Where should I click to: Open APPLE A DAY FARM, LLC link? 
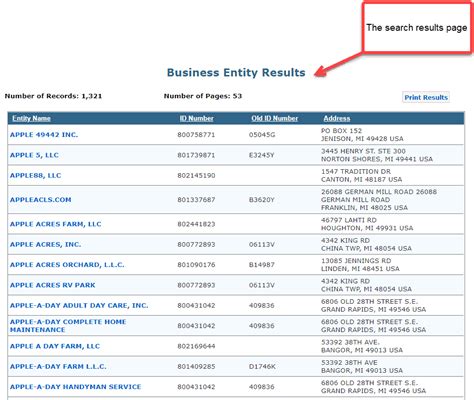pos(55,346)
